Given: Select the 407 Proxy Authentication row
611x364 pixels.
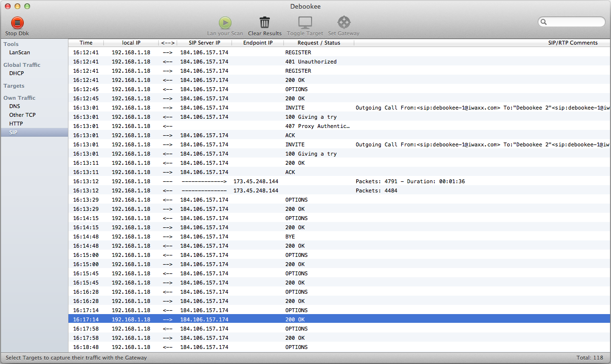Looking at the screenshot, I should click(x=317, y=126).
